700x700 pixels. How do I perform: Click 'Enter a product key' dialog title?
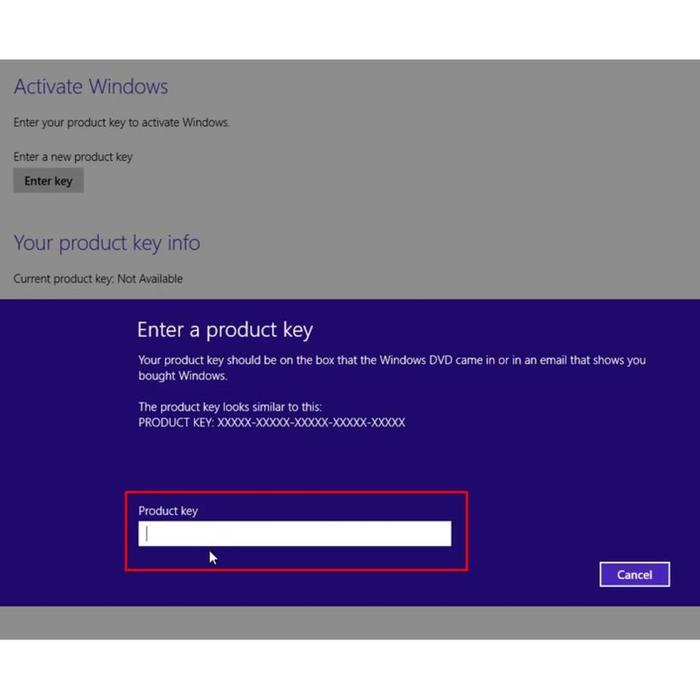pyautogui.click(x=225, y=330)
